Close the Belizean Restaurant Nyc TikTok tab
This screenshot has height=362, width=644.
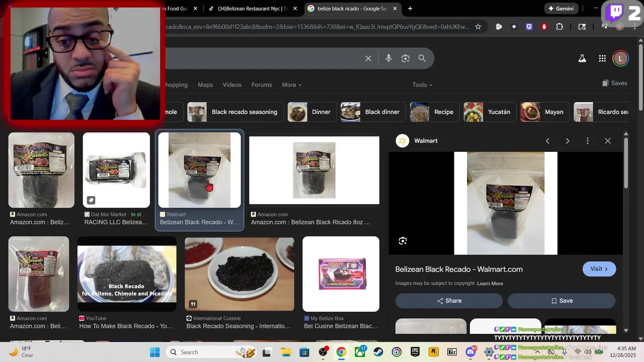tap(295, 9)
